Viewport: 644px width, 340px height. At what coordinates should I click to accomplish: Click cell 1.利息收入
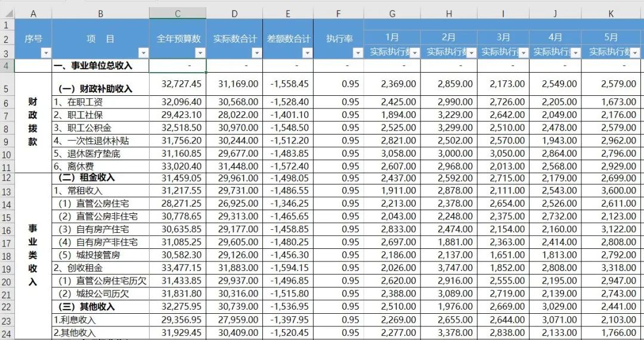coord(101,320)
